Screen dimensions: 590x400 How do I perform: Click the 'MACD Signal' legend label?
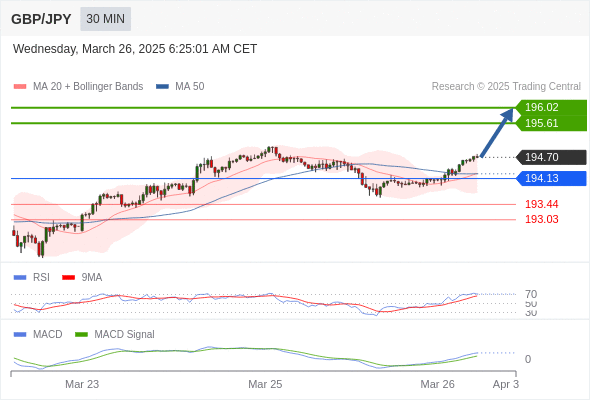[x=125, y=335]
